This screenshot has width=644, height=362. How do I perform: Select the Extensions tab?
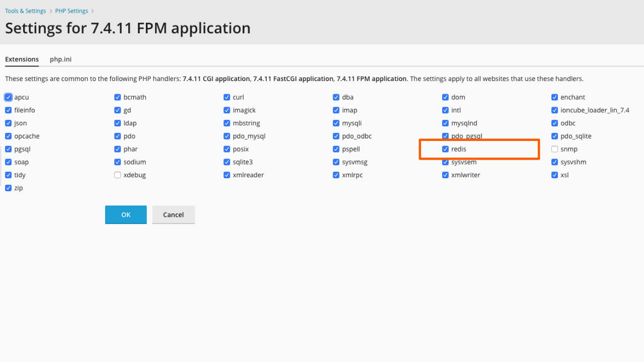point(22,59)
